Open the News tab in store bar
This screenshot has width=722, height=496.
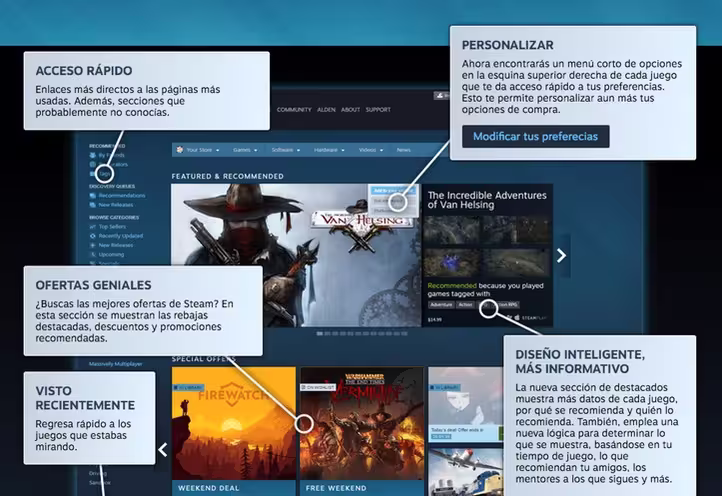(x=403, y=150)
